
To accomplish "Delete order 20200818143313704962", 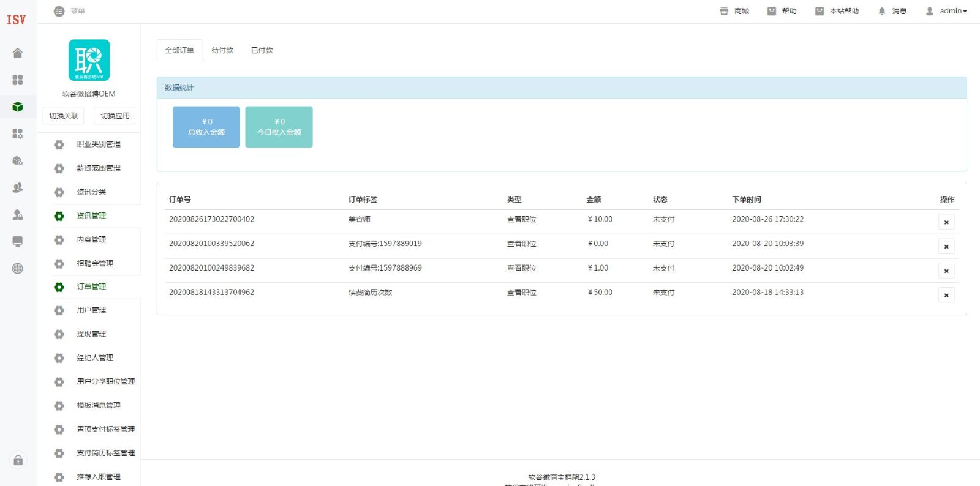I will point(946,295).
